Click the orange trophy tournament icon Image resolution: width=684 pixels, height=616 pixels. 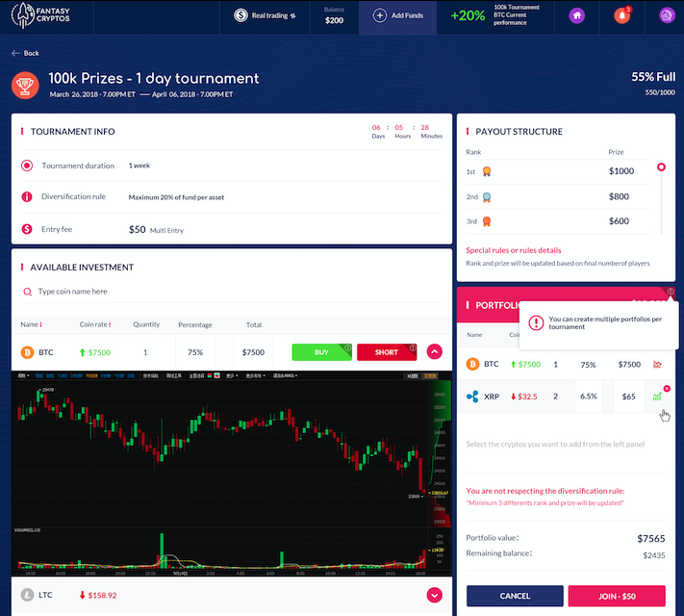point(25,85)
